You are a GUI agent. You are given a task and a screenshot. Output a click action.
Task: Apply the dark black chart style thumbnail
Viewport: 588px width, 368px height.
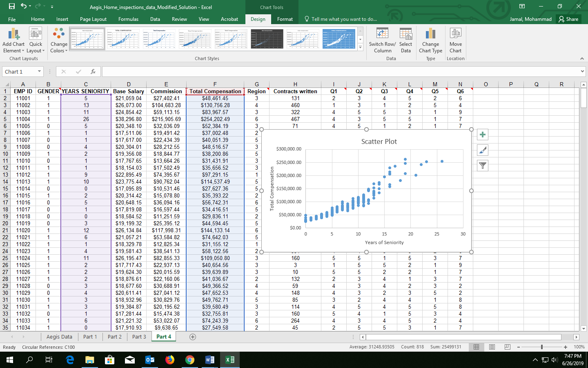tap(267, 39)
